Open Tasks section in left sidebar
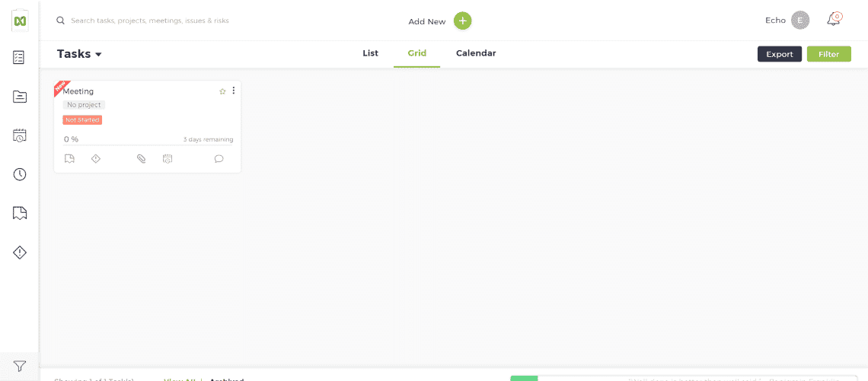The height and width of the screenshot is (381, 868). (19, 58)
